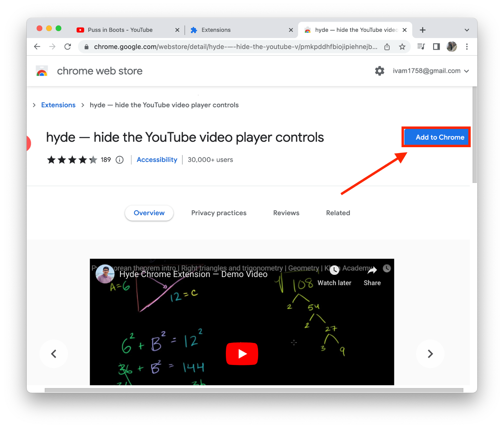This screenshot has height=428, width=504.
Task: Open the Chrome Web Store settings gear
Action: (380, 71)
